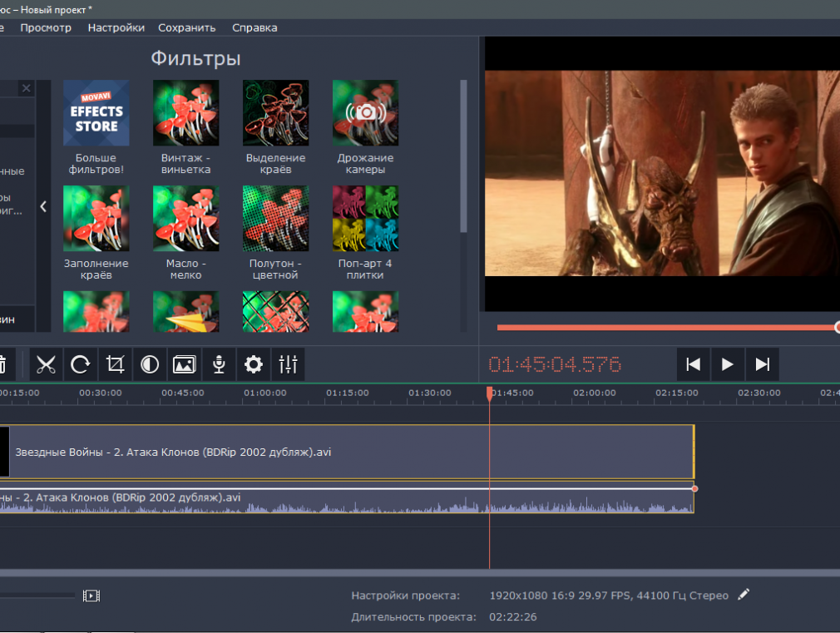840x633 pixels.
Task: Apply the Дрожание камеры filter
Action: point(365,112)
